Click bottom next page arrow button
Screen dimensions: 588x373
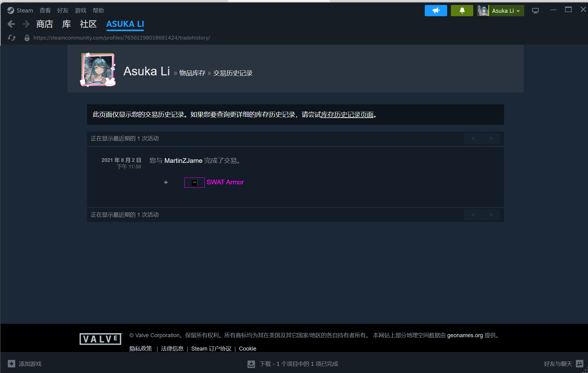[x=491, y=215]
